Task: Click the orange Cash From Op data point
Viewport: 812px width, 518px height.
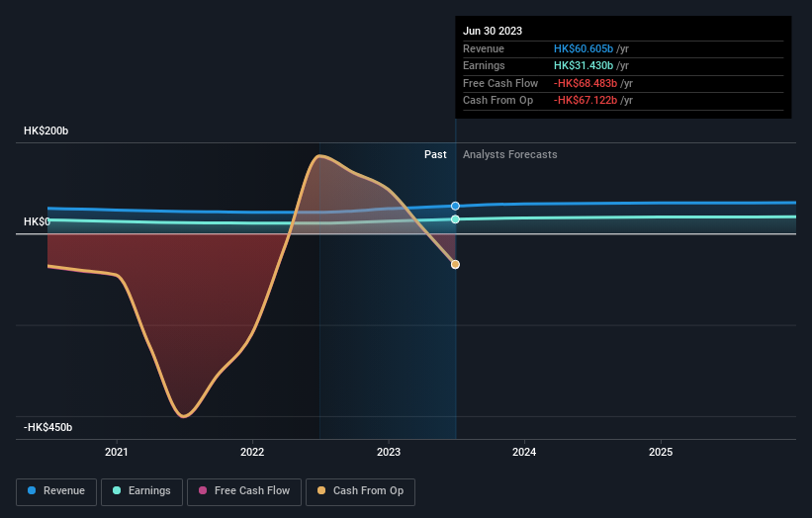Action: click(455, 264)
